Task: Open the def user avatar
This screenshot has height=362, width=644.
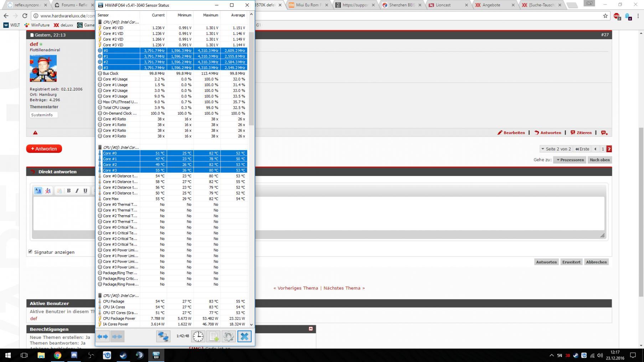Action: click(43, 68)
